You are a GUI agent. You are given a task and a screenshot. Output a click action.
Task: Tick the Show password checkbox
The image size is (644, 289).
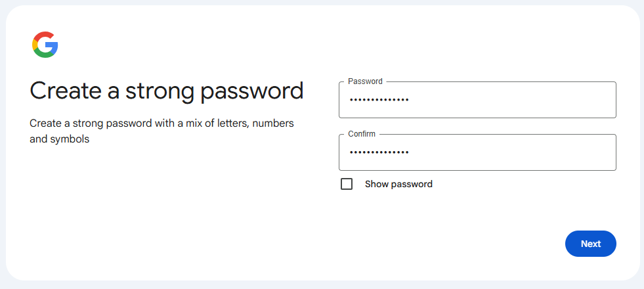[x=347, y=184]
